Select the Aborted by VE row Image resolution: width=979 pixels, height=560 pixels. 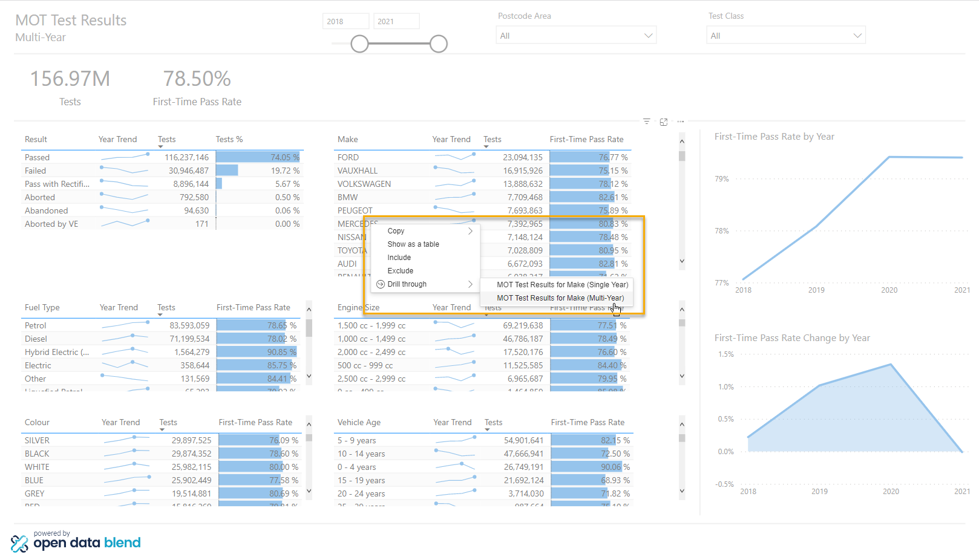162,224
